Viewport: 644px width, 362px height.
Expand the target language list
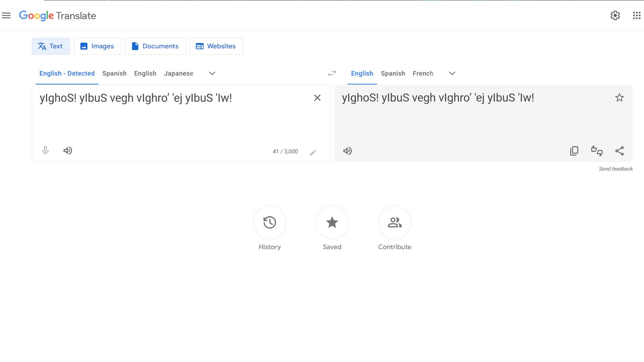coord(452,73)
